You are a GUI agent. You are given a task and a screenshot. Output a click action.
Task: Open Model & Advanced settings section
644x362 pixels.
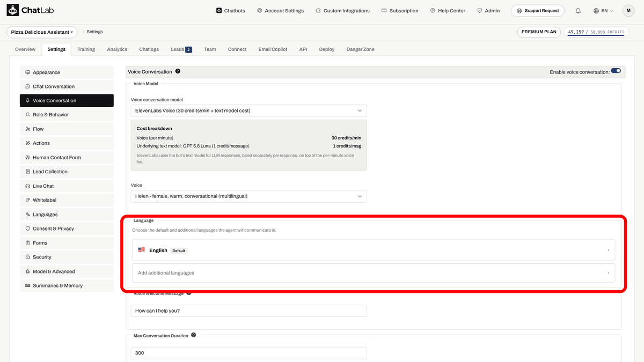(67, 271)
